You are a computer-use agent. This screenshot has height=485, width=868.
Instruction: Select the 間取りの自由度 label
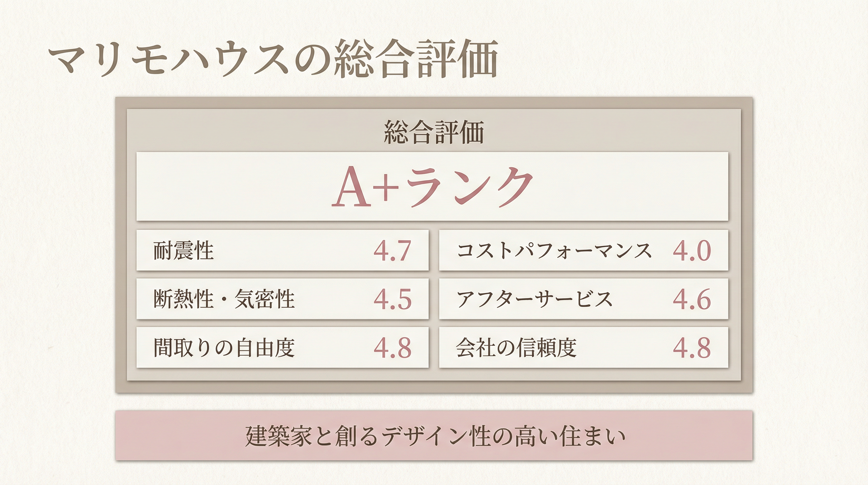[x=224, y=347]
